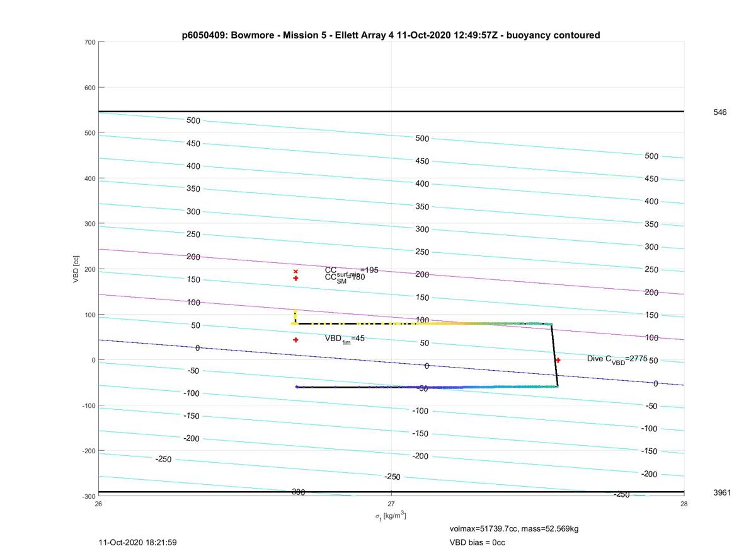
Task: Select the 'volmax=51739.7cc, mass=52.569kg' text
Action: coord(514,528)
